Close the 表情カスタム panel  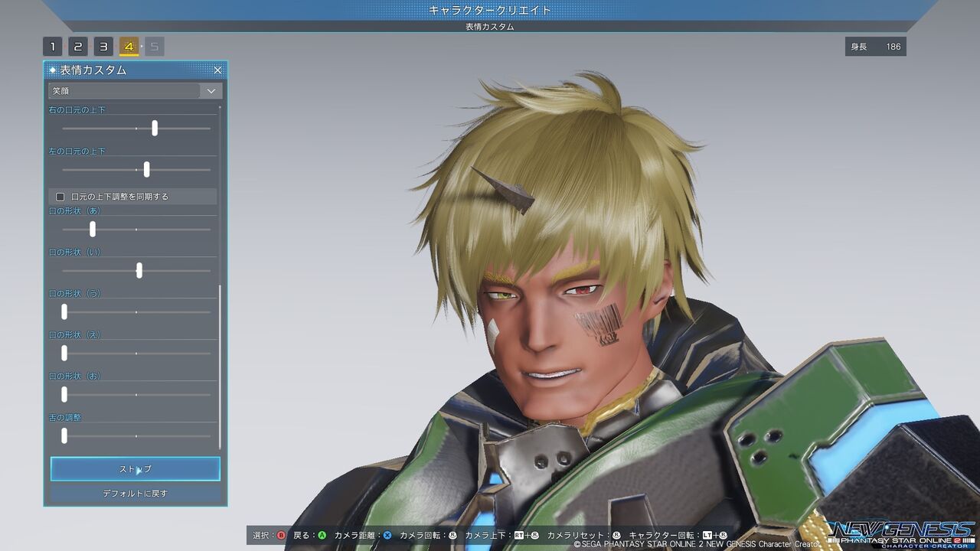[217, 70]
